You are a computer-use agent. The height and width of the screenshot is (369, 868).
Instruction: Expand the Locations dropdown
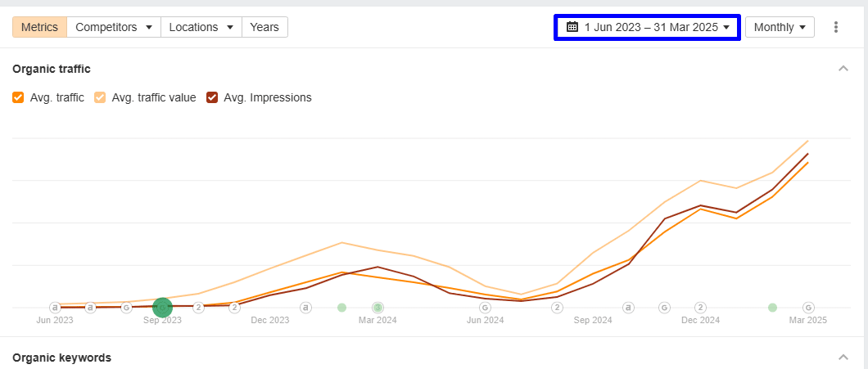coord(201,27)
